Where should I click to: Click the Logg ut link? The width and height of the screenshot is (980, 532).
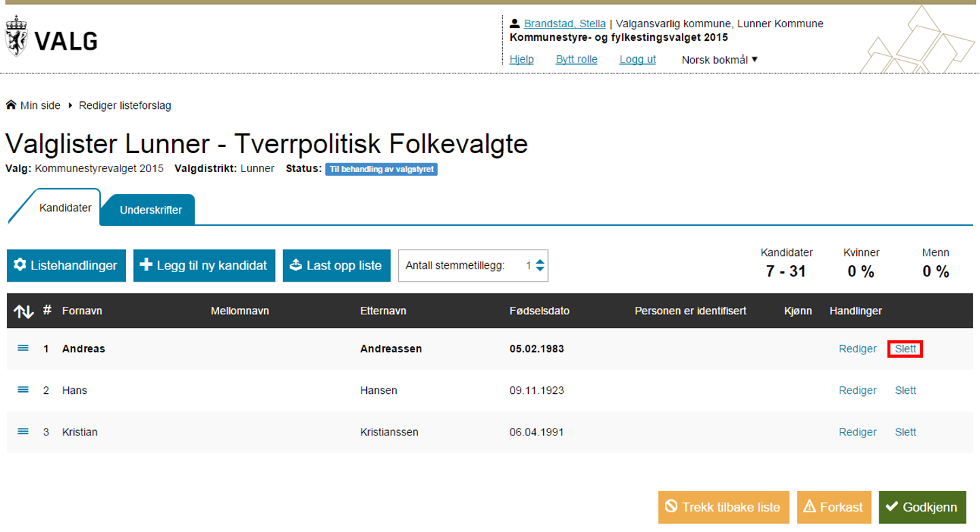coord(637,59)
